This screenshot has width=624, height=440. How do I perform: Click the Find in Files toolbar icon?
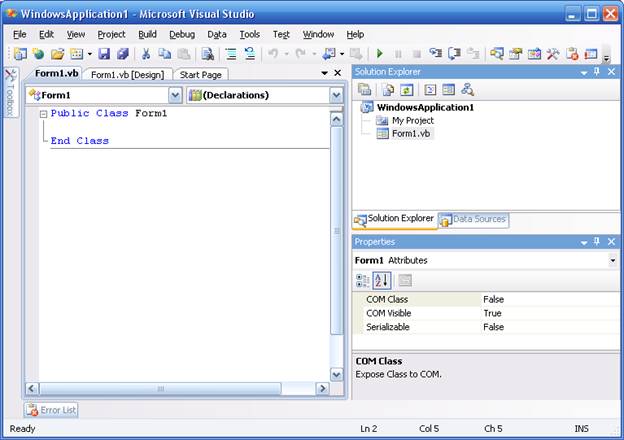(207, 53)
